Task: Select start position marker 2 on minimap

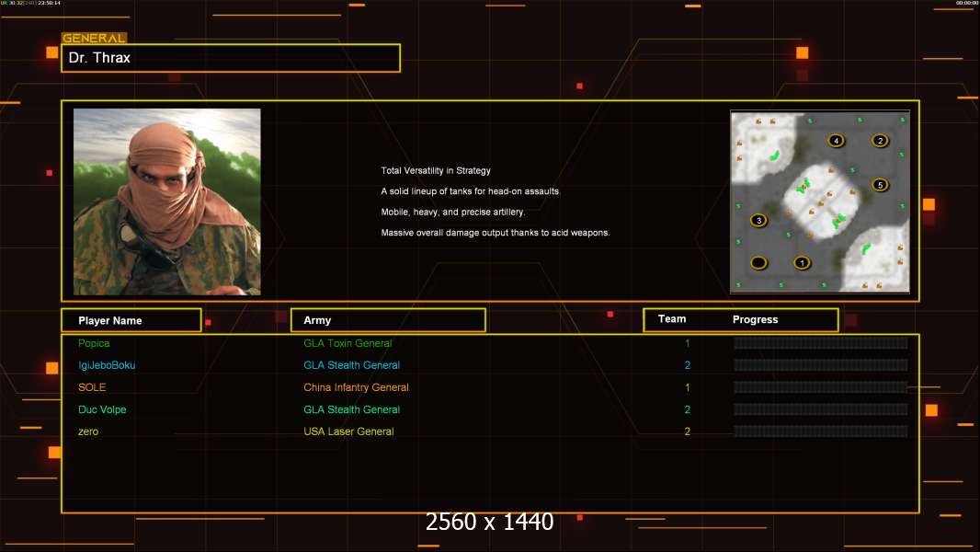Action: (x=880, y=141)
